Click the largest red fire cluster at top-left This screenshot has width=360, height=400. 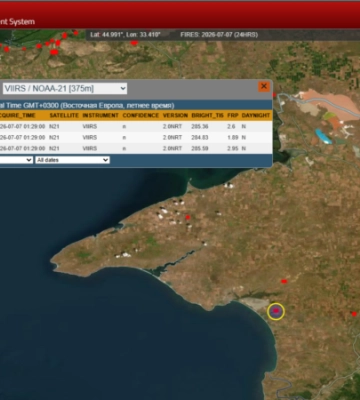click(54, 52)
